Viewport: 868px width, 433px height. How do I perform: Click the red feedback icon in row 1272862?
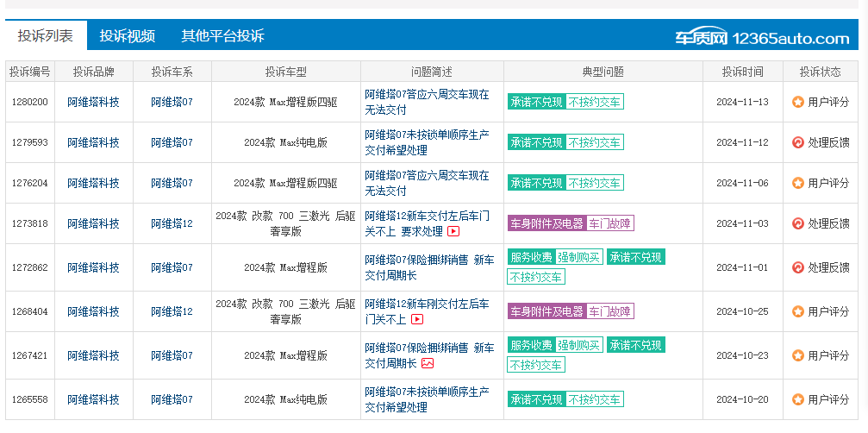[797, 267]
